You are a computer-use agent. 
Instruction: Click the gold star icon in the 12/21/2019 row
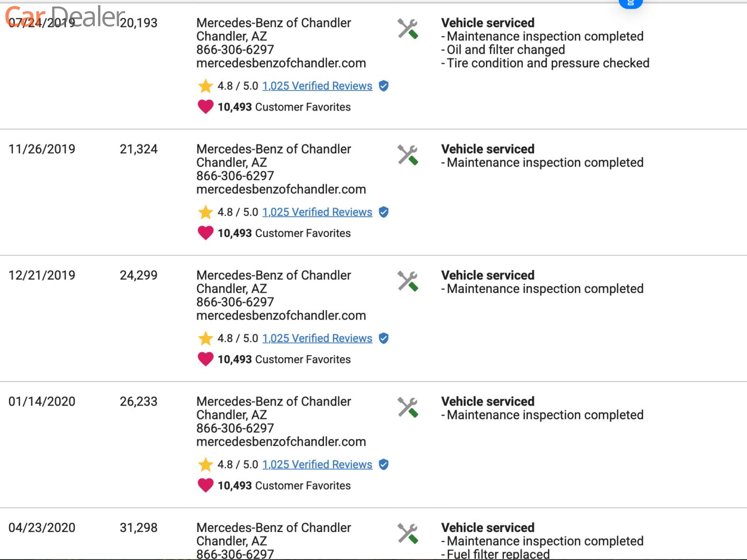pyautogui.click(x=205, y=338)
